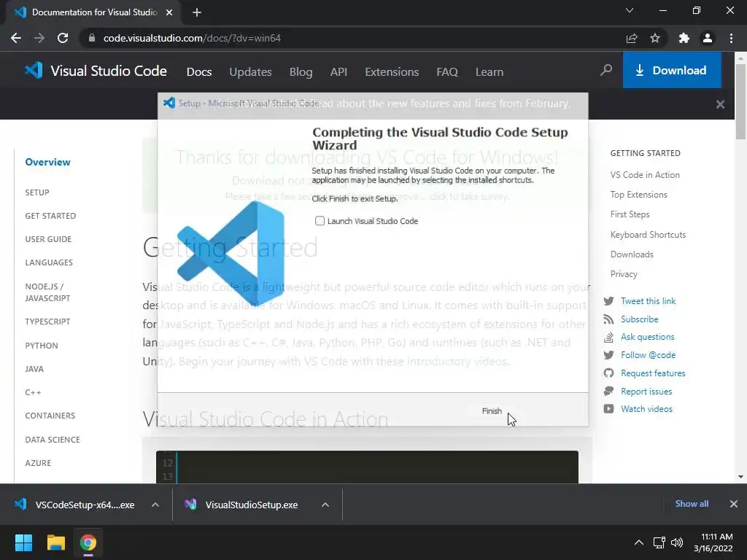Open the JAVA sidebar section
The width and height of the screenshot is (747, 560).
(x=34, y=369)
